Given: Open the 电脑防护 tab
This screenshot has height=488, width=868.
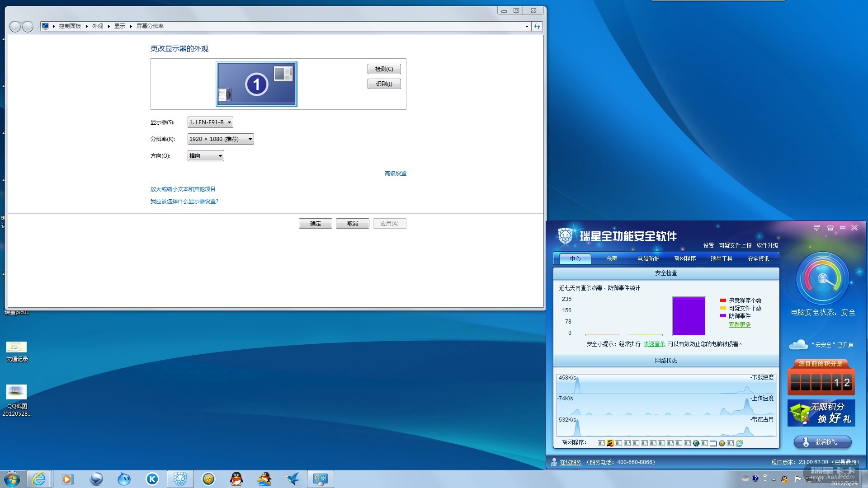Looking at the screenshot, I should (x=648, y=258).
